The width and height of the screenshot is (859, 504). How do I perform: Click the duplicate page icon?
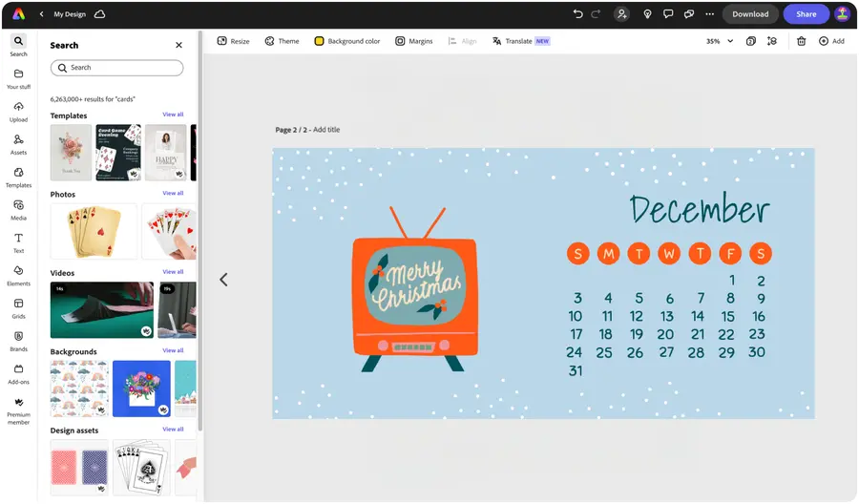tap(751, 41)
